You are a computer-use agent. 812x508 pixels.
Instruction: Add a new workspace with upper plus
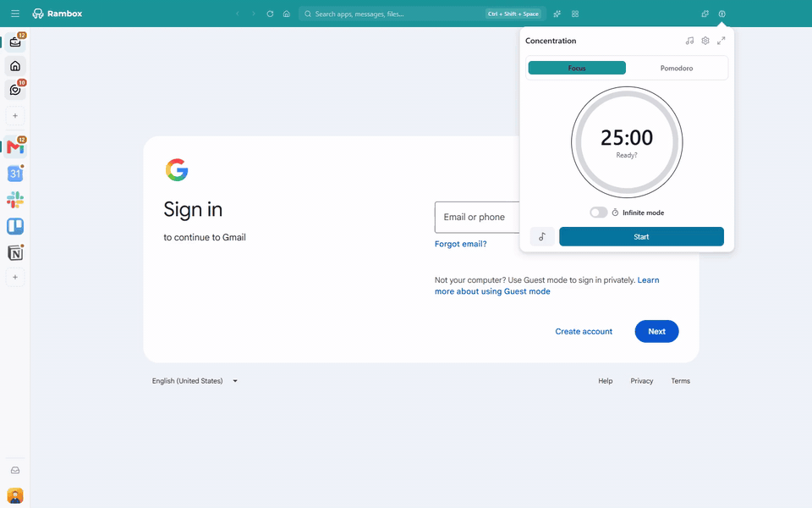[15, 116]
